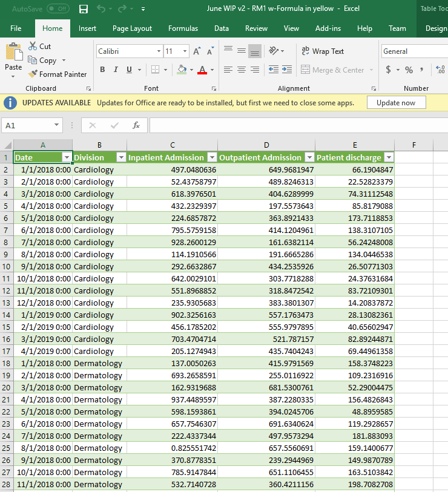Open the Patient discharge filter arrow
448x492 pixels.
point(389,157)
